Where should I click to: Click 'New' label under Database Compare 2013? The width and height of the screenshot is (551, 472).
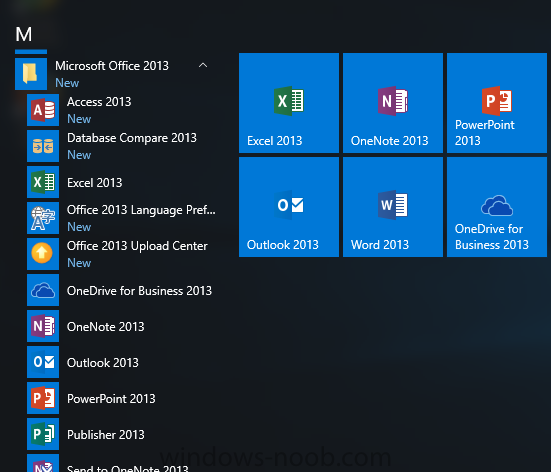[79, 155]
